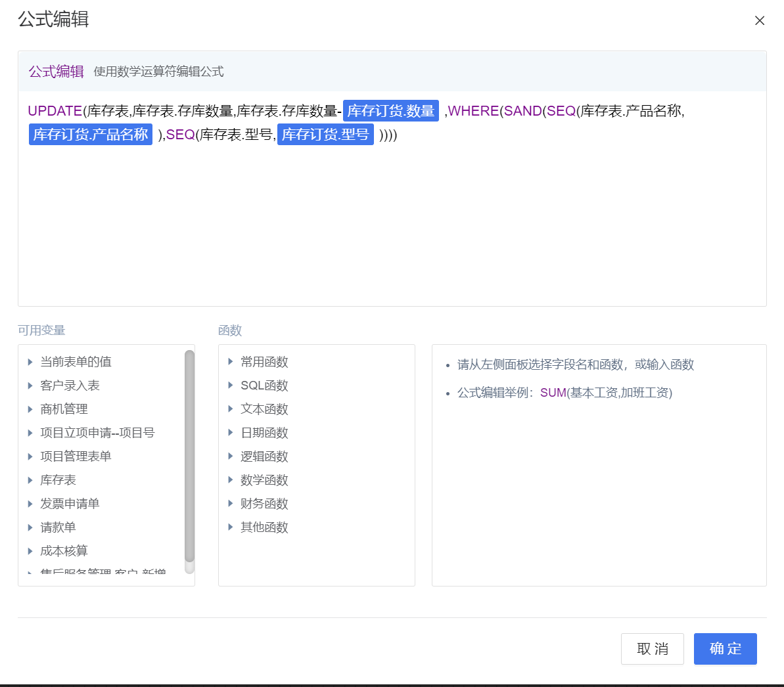Select 日期函数 category label
The width and height of the screenshot is (784, 687).
point(264,433)
